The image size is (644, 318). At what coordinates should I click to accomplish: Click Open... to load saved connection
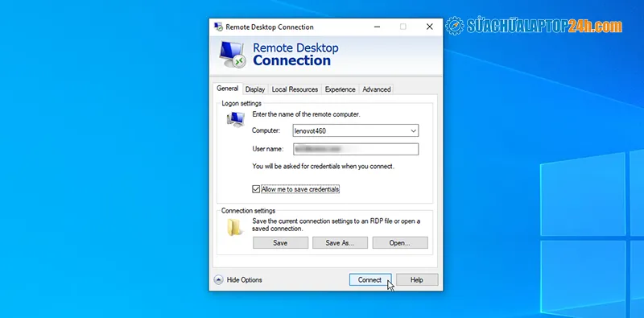pyautogui.click(x=399, y=243)
